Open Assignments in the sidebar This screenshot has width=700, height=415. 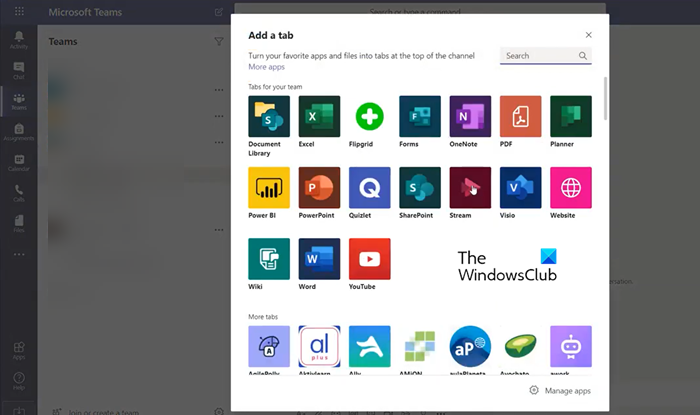[x=19, y=132]
